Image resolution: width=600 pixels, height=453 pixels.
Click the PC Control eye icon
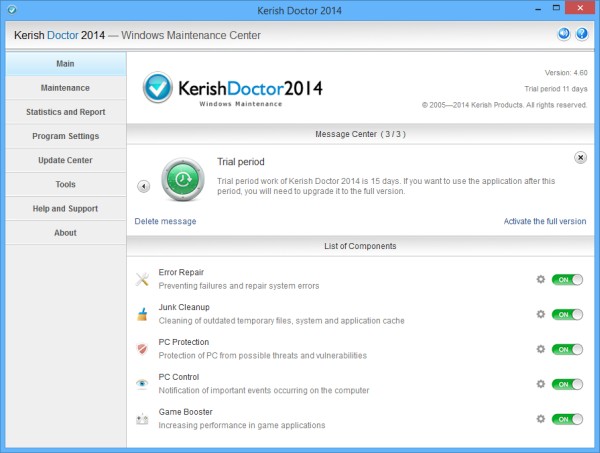(x=142, y=384)
